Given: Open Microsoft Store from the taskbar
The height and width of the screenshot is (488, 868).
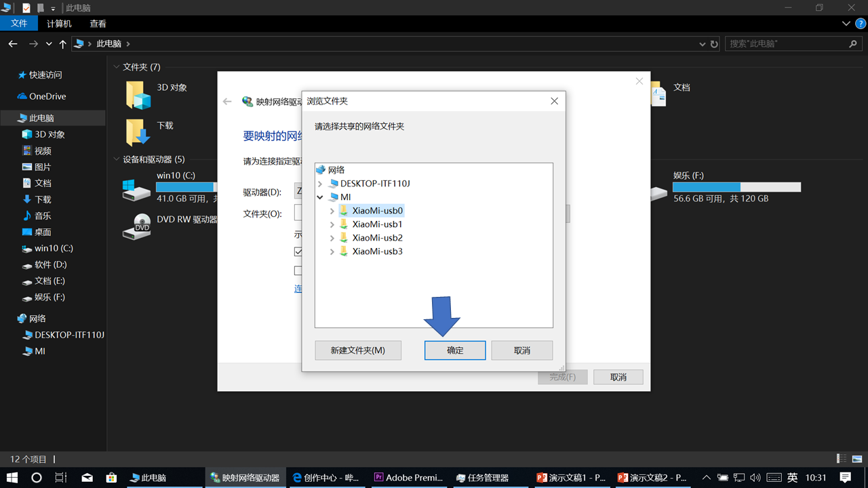Looking at the screenshot, I should coord(112,478).
